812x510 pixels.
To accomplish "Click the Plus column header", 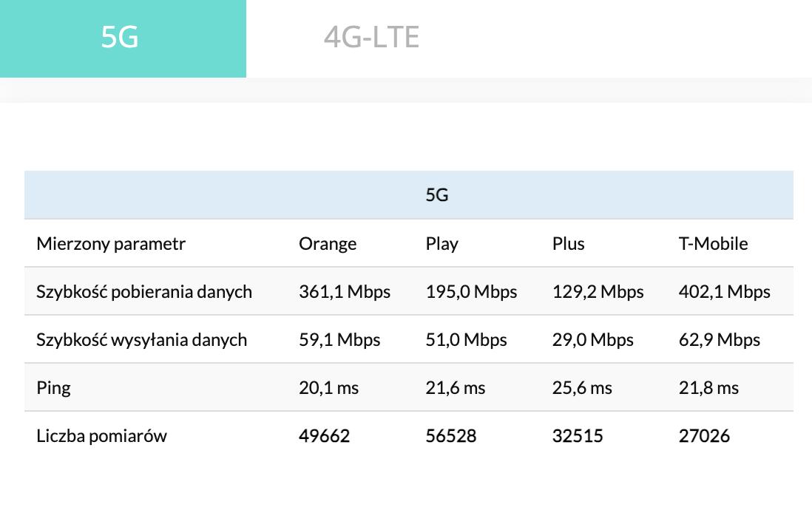I will point(568,244).
